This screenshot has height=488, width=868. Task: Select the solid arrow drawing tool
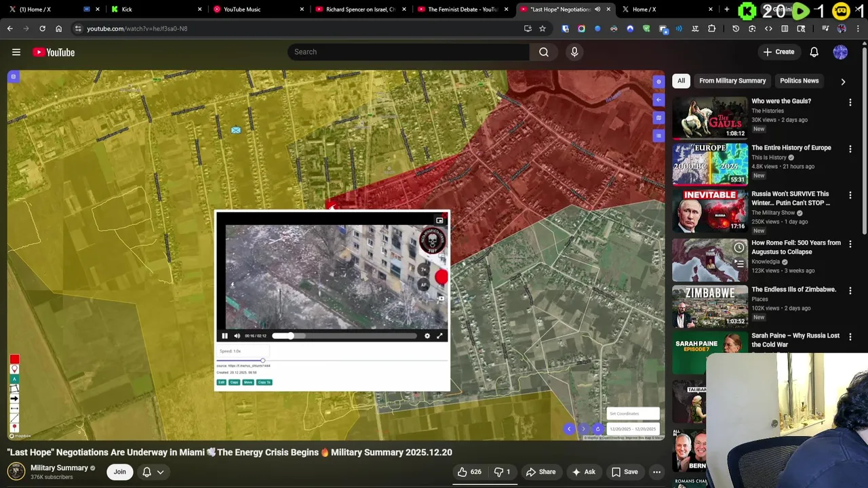pos(14,399)
